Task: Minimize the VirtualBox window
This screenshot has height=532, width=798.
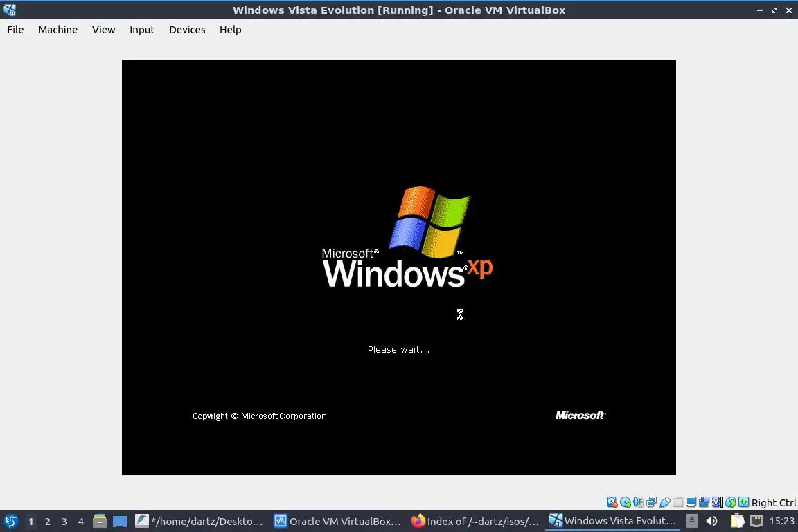Action: point(759,10)
